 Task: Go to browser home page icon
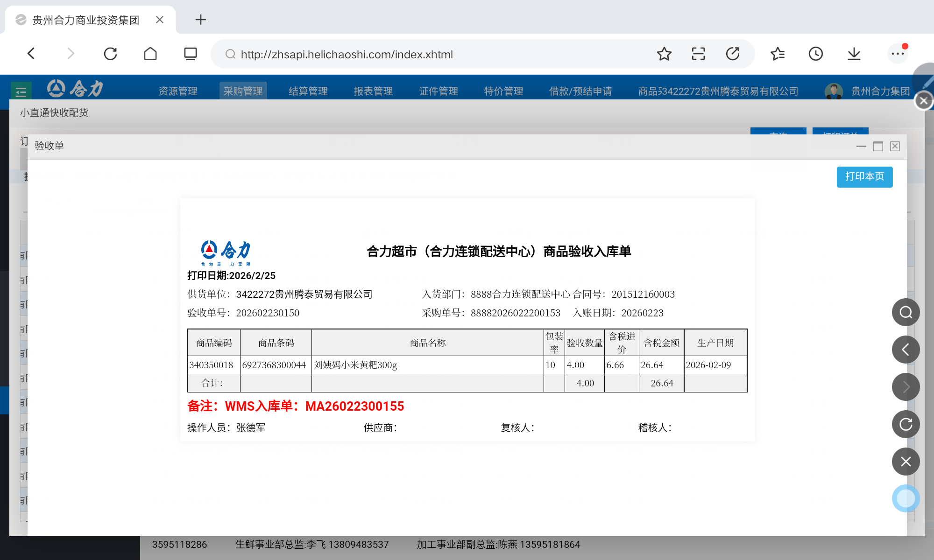point(150,54)
